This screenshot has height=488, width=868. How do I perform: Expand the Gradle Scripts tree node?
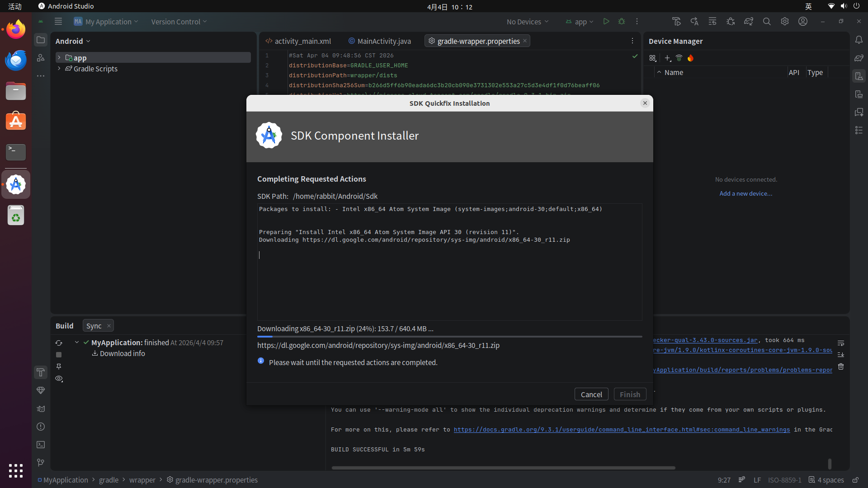(x=59, y=69)
